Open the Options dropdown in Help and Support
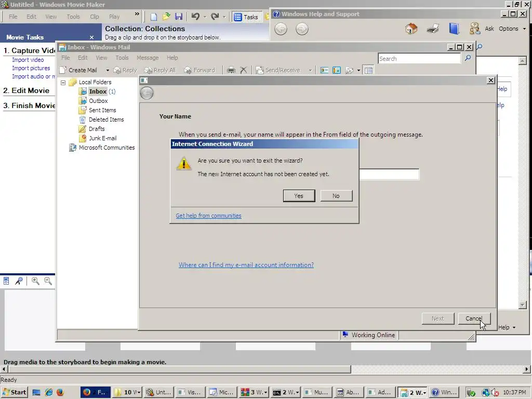 [x=512, y=29]
